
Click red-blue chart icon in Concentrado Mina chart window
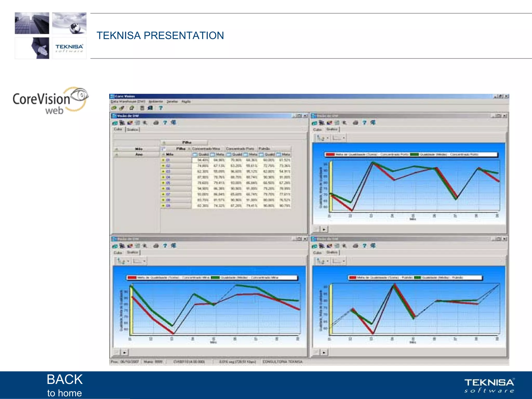click(x=130, y=246)
